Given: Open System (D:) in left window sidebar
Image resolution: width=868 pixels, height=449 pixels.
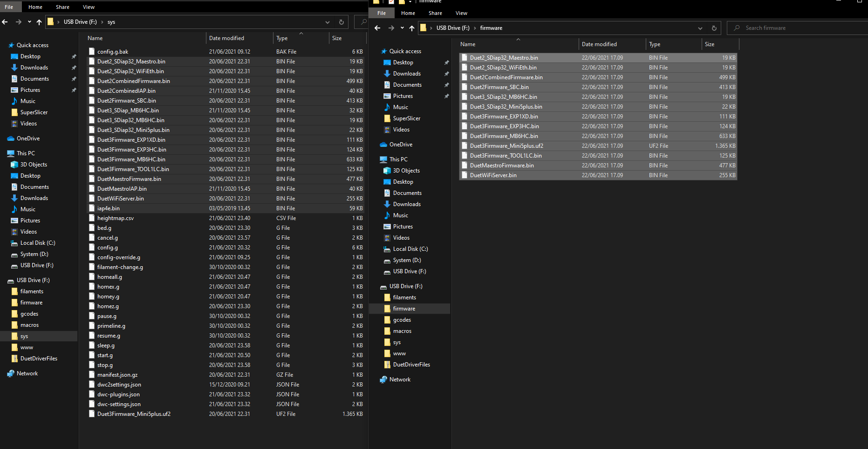Looking at the screenshot, I should (34, 254).
